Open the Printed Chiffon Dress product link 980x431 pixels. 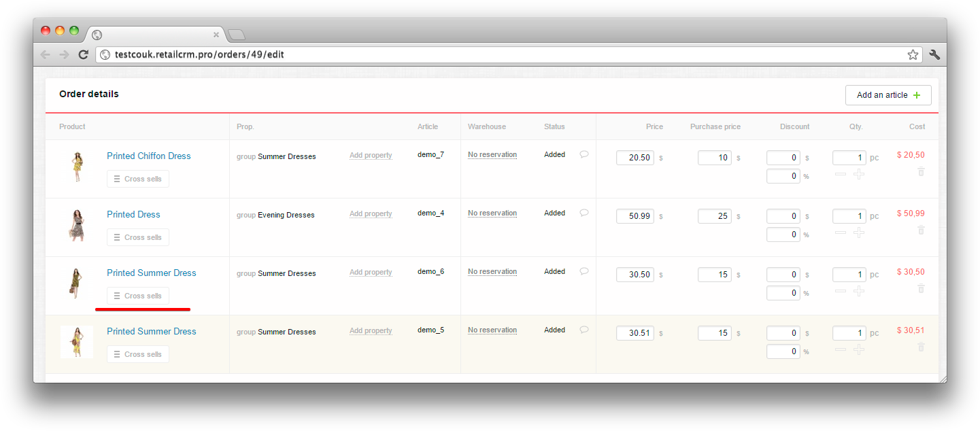click(149, 156)
